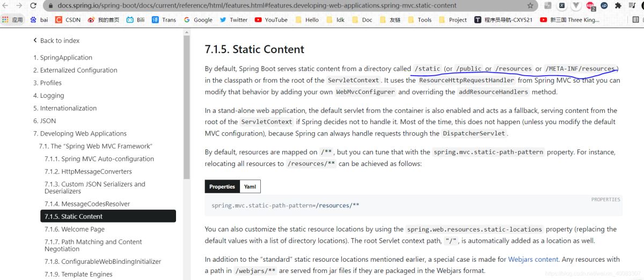This screenshot has width=644, height=280.
Task: Open the Google bookmark
Action: pyautogui.click(x=198, y=20)
